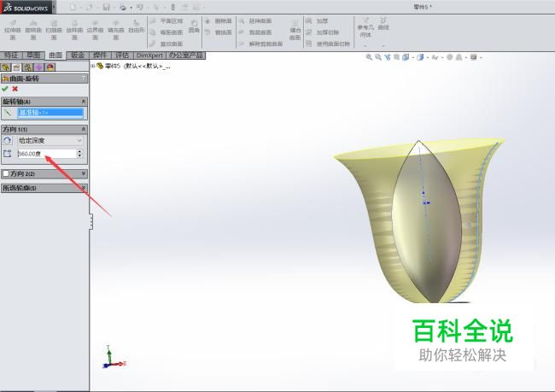Click the 圆角 (Fillet) tool
555x392 pixels.
pyautogui.click(x=194, y=26)
